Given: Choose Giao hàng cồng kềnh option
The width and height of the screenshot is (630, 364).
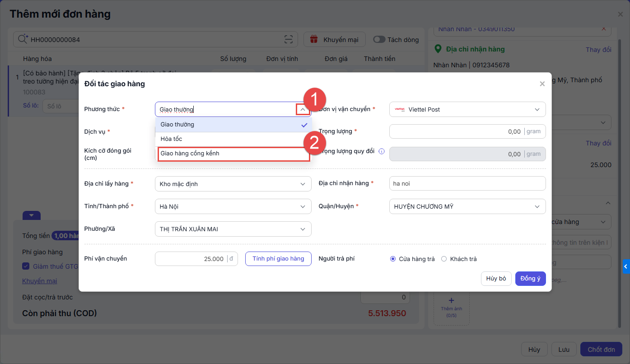Looking at the screenshot, I should (x=233, y=154).
